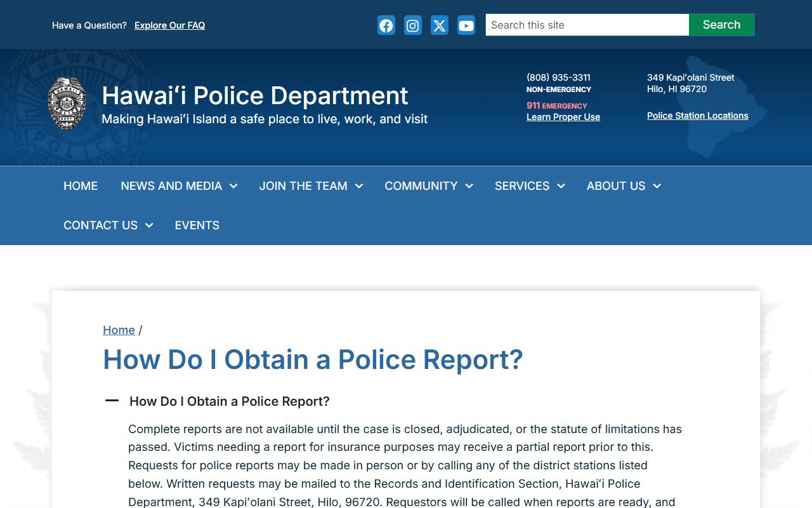
Task: Click the 349 Kapi'olani Street address text
Action: coord(691,77)
